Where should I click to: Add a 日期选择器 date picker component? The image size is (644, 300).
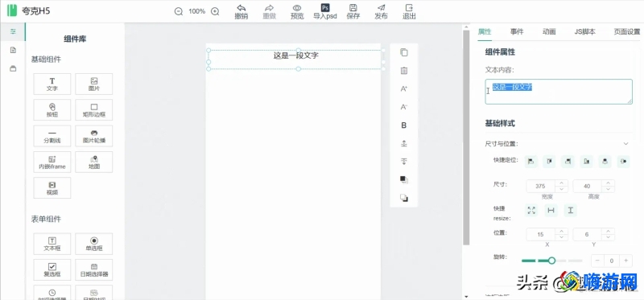[94, 269]
